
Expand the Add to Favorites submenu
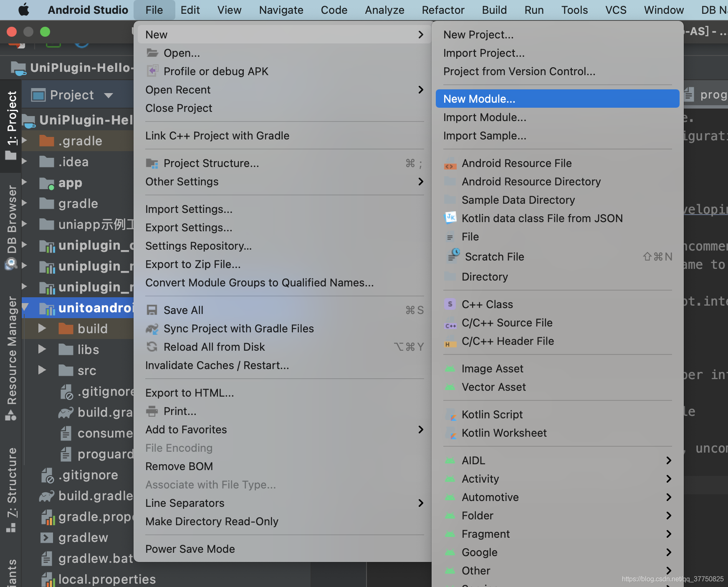click(x=420, y=430)
